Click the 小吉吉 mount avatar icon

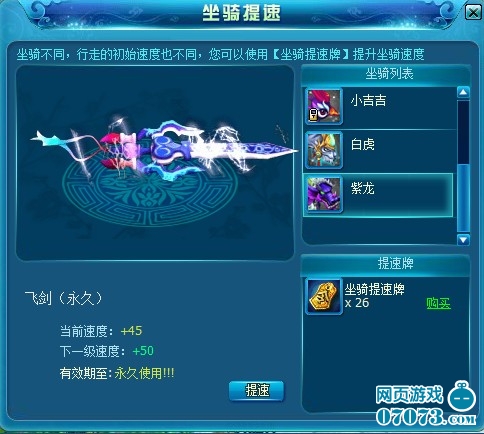click(324, 106)
